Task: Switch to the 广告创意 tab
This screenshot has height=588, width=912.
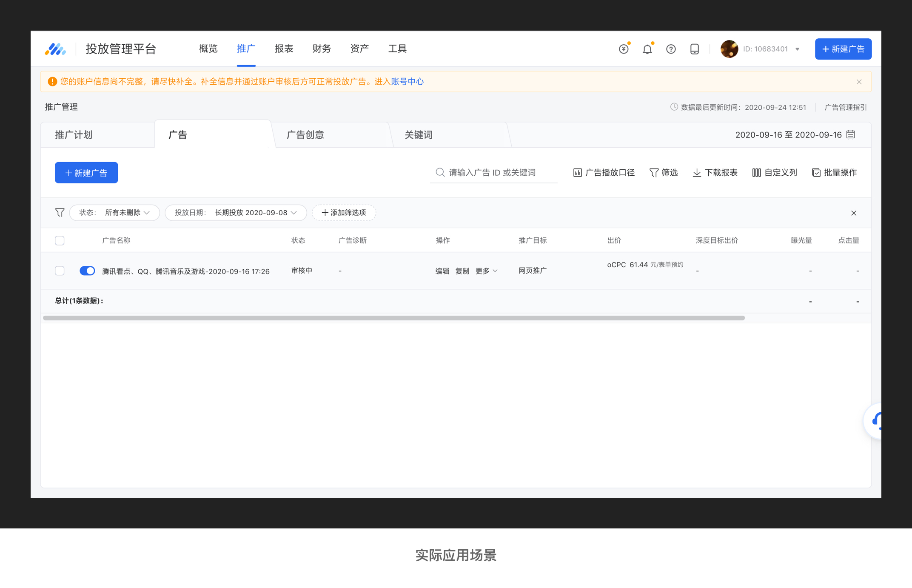Action: point(305,135)
